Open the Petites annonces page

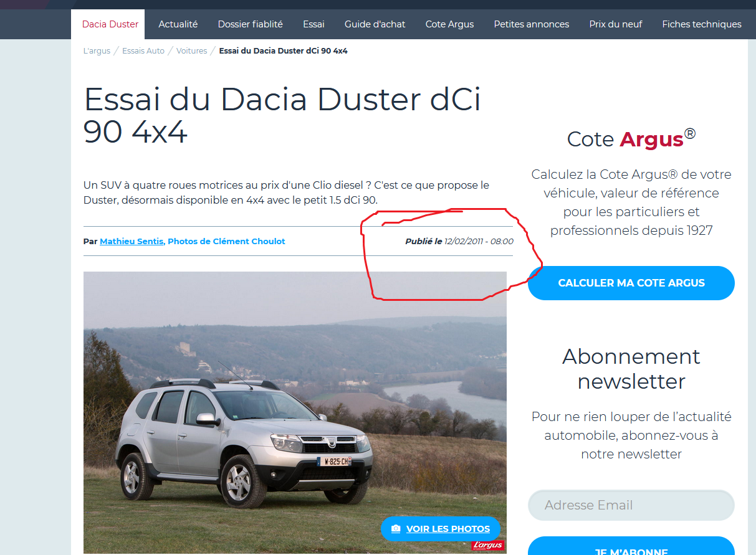[x=531, y=24]
